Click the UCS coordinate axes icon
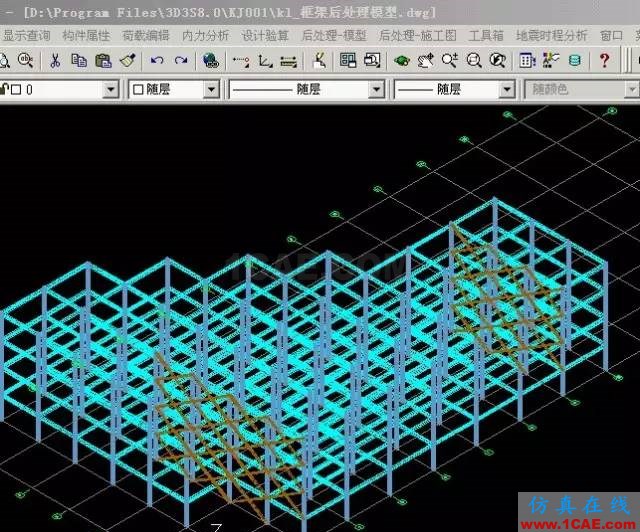Screen dimensions: 640x532 click(x=265, y=61)
